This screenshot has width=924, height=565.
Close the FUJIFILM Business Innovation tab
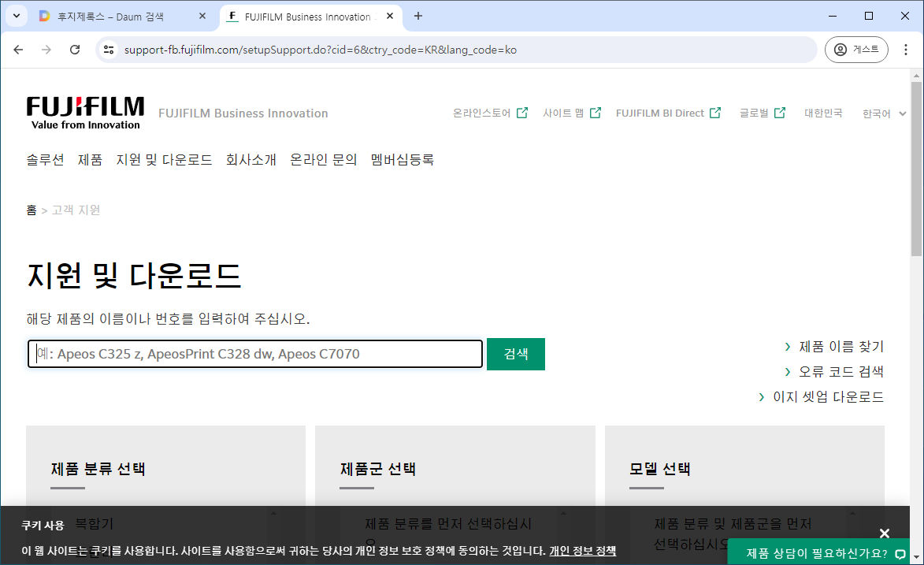click(389, 16)
